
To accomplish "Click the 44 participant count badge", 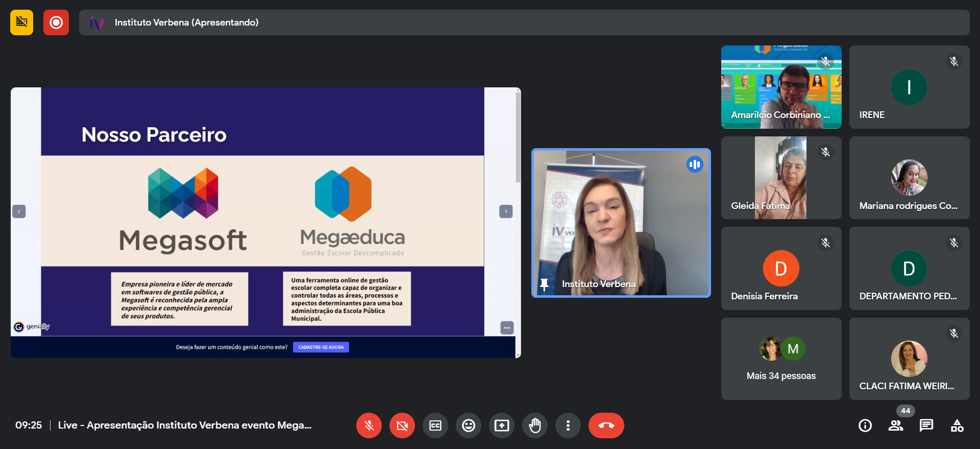I will (x=905, y=411).
